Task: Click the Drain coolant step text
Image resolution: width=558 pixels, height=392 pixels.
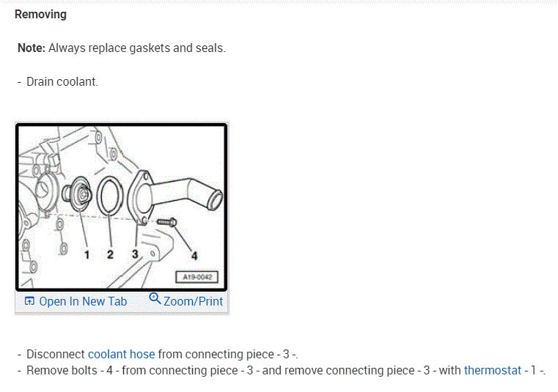Action: pos(62,82)
